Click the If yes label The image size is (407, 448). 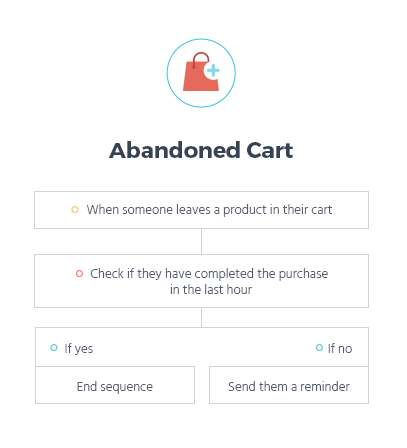click(x=79, y=349)
